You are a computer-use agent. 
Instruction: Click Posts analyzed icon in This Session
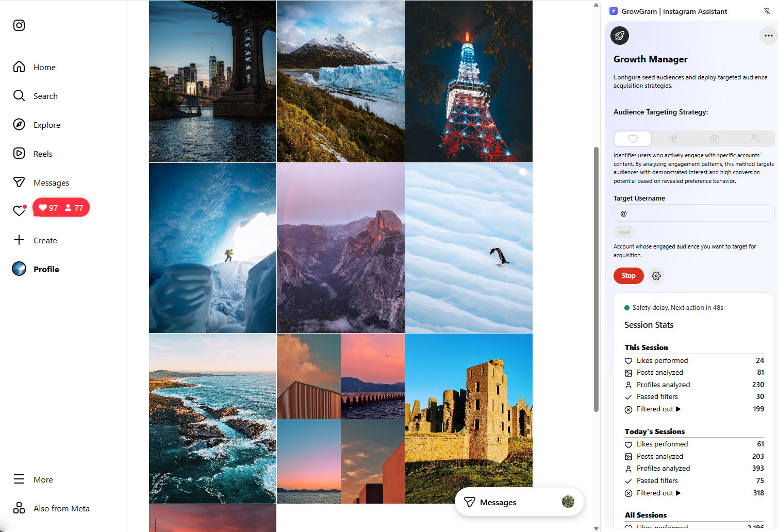pyautogui.click(x=628, y=373)
